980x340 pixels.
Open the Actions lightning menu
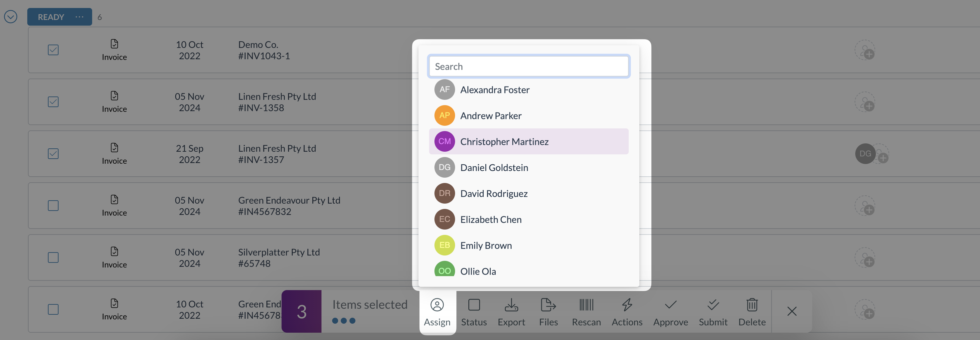[x=627, y=312]
